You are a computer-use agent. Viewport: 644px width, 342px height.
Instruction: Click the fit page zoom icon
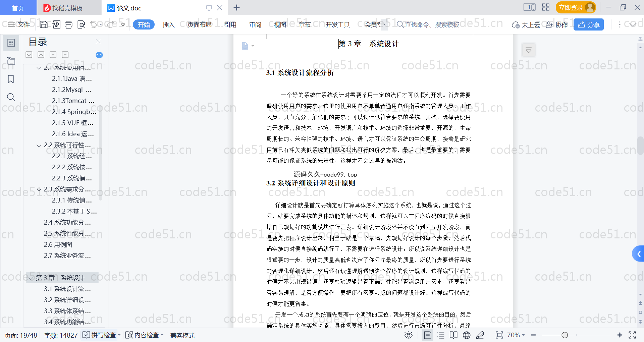(499, 335)
